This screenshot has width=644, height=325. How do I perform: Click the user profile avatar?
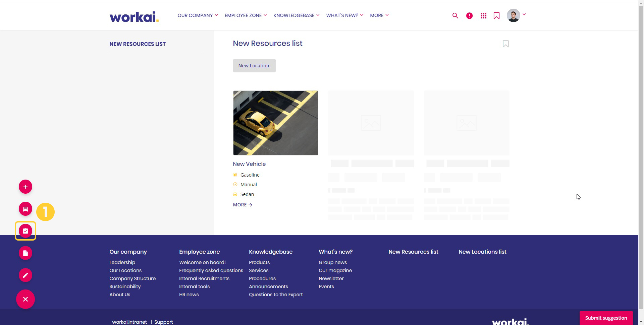[x=514, y=15]
